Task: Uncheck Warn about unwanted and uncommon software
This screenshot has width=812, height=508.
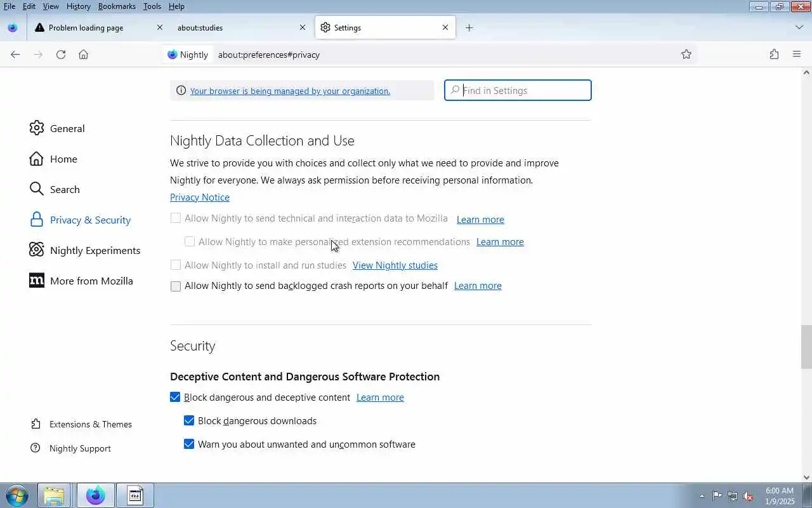Action: click(189, 444)
